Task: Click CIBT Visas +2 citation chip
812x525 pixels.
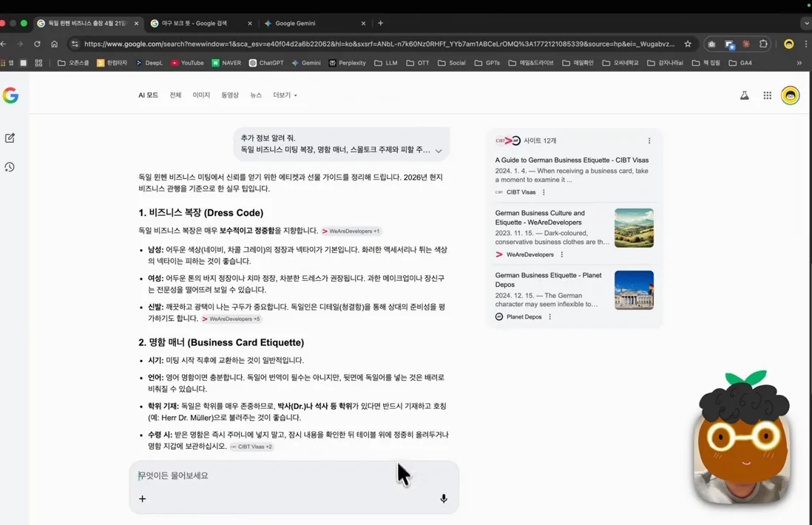Action: (251, 447)
